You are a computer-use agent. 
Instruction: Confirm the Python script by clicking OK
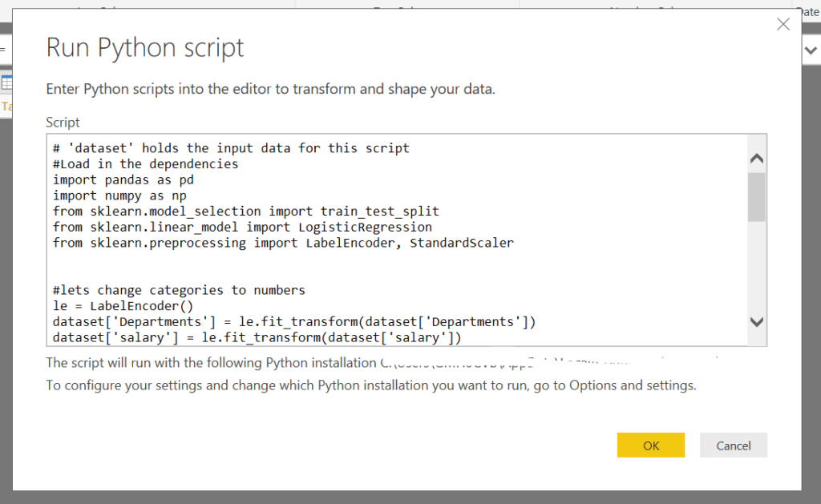pyautogui.click(x=650, y=445)
